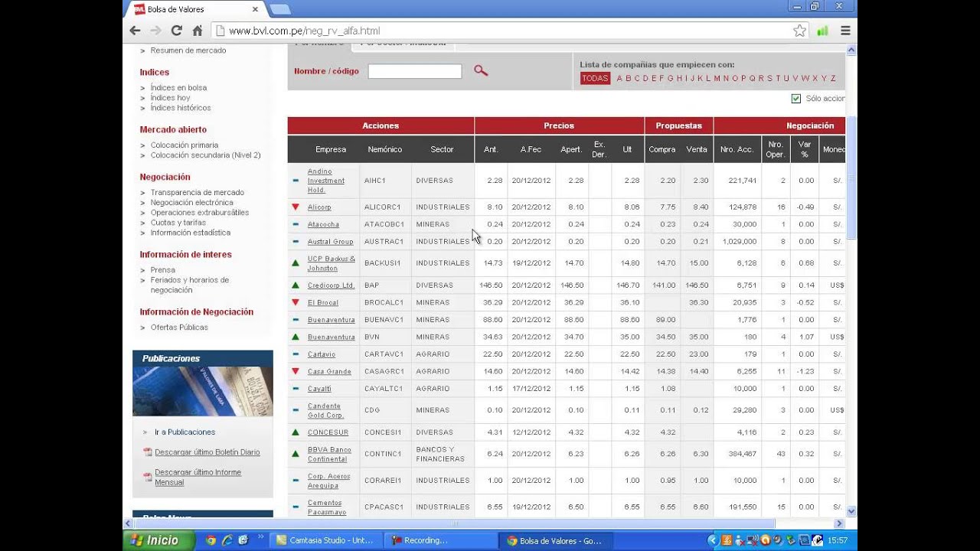Click the Nombre / código search field
The height and width of the screenshot is (551, 980).
(415, 71)
